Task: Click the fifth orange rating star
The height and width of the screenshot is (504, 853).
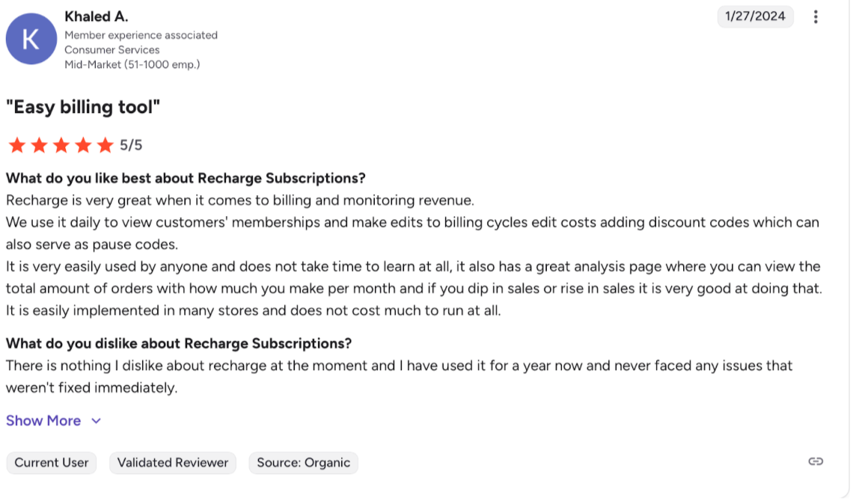Action: pos(105,145)
